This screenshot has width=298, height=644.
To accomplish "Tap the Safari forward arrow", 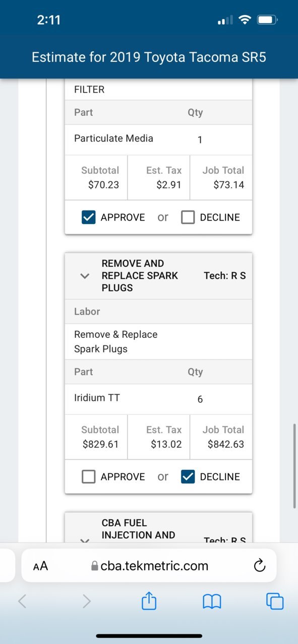I will click(x=87, y=601).
